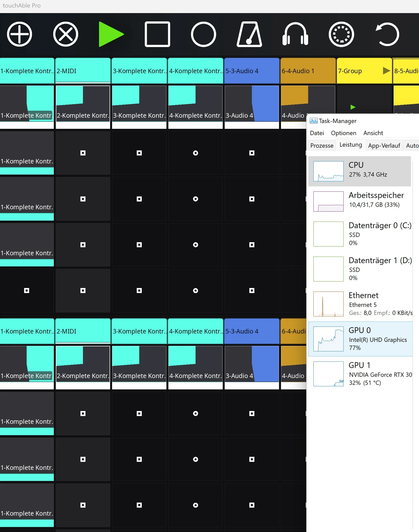The width and height of the screenshot is (419, 532).
Task: Toggle the metronome icon
Action: [x=249, y=34]
